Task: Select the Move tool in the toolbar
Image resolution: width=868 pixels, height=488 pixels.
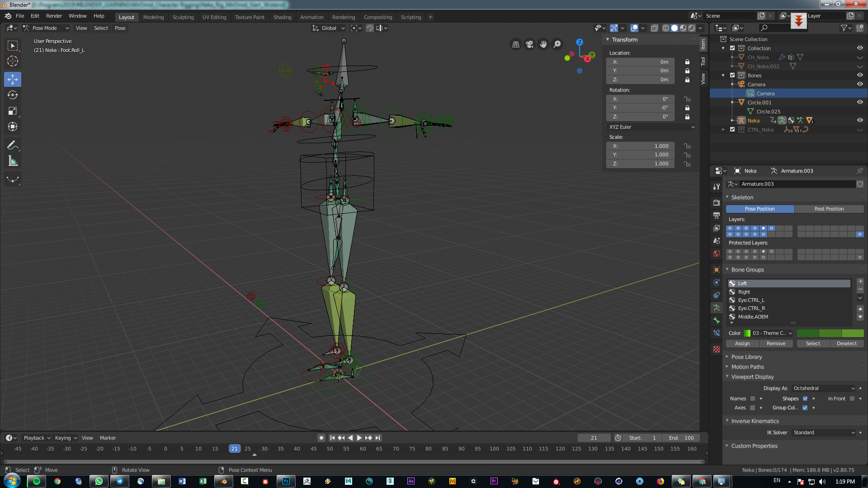Action: point(12,79)
